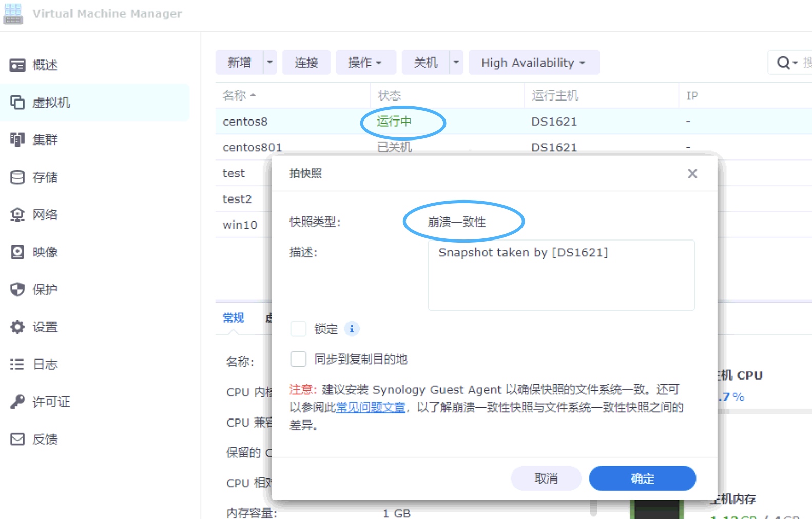Screen dimensions: 812x519
Task: Open 存储 label in the sidebar
Action: pyautogui.click(x=45, y=177)
